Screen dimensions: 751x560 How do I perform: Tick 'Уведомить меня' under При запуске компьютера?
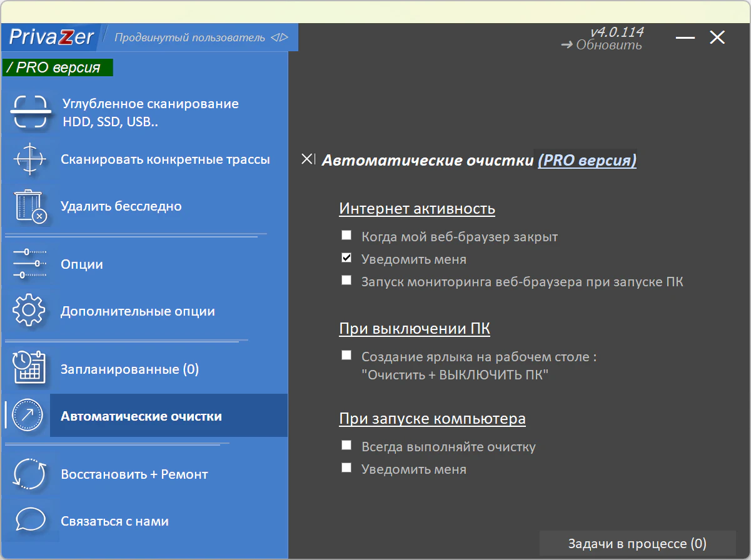[x=346, y=467]
